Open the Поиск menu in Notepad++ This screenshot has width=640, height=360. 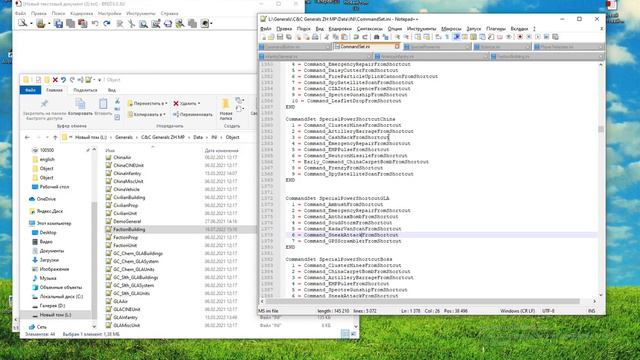[303, 29]
